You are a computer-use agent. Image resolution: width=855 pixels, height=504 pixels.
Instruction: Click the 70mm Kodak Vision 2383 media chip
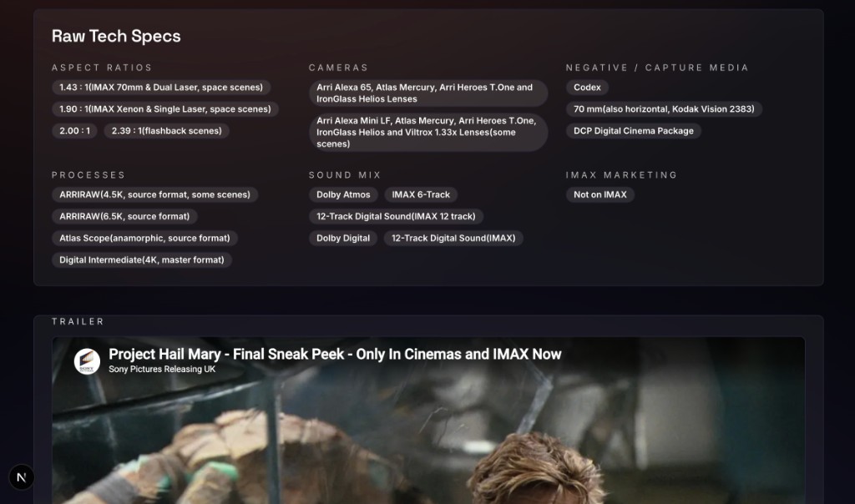pyautogui.click(x=665, y=108)
